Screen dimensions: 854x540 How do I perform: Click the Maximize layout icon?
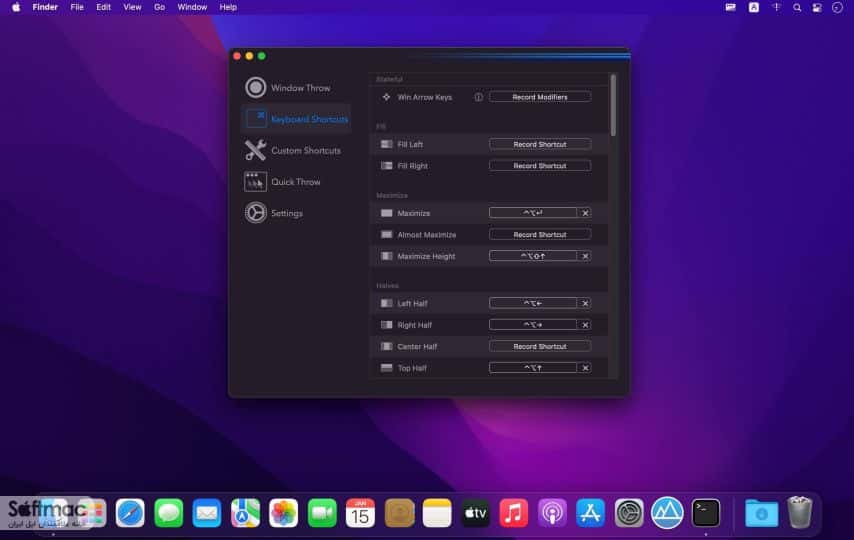[x=386, y=213]
